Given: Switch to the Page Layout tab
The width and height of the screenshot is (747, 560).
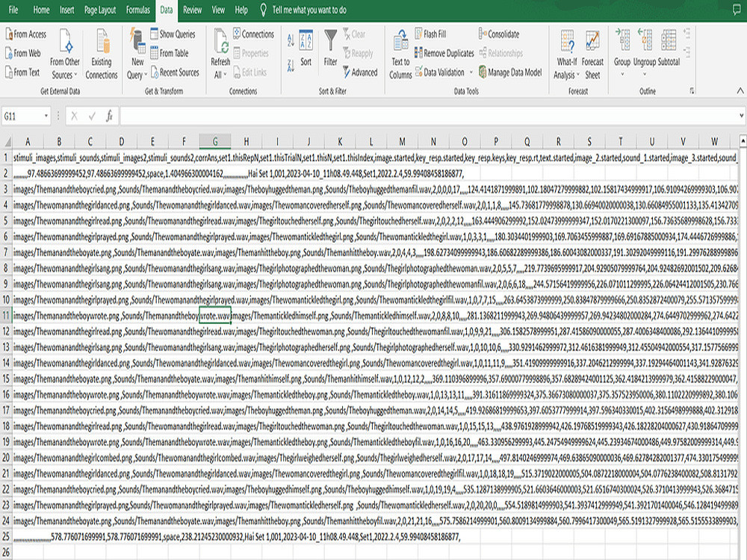Looking at the screenshot, I should coord(100,10).
